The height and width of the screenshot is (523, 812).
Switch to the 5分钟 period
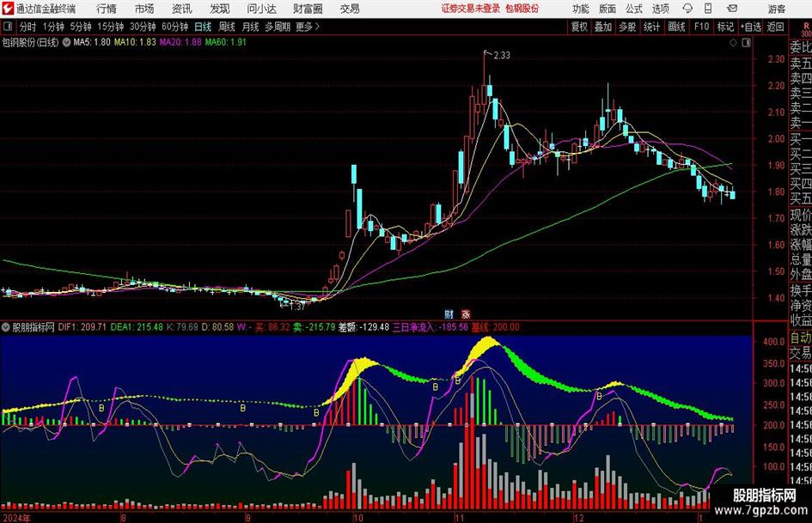(x=81, y=27)
